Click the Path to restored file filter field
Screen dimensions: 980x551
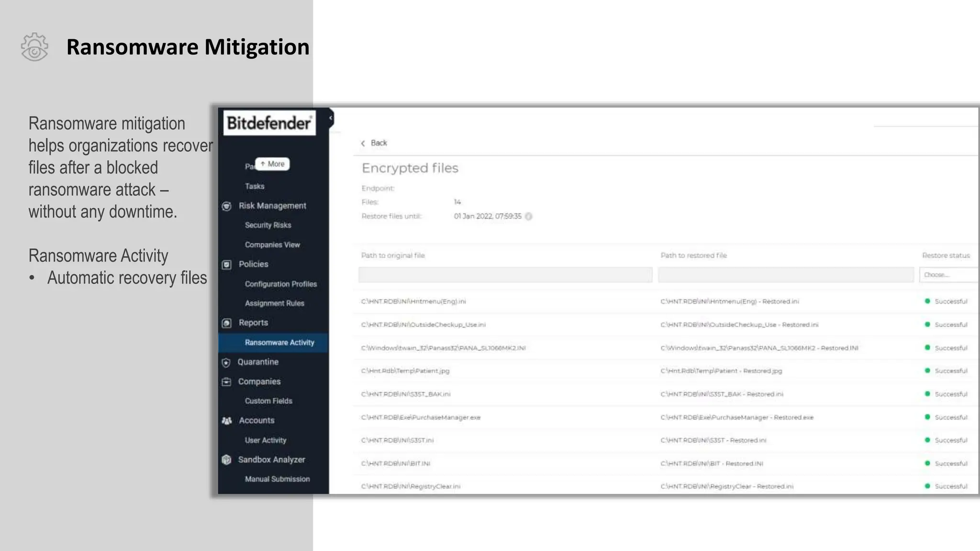click(x=786, y=275)
